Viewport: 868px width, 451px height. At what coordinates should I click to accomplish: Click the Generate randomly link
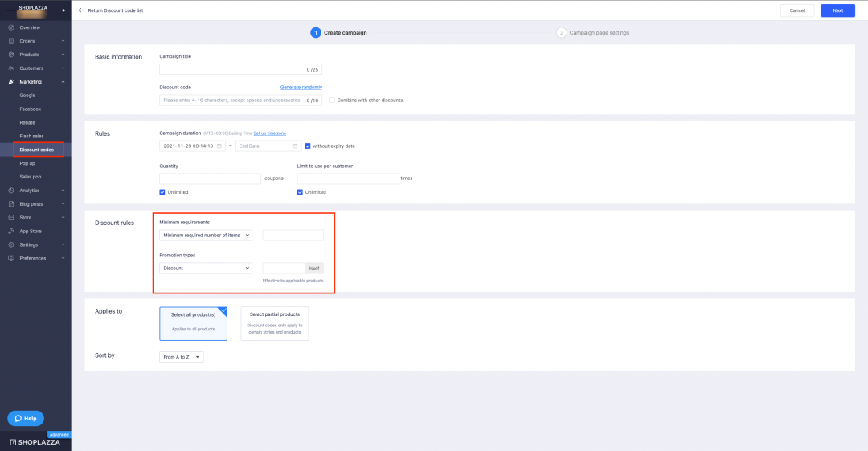coord(301,87)
